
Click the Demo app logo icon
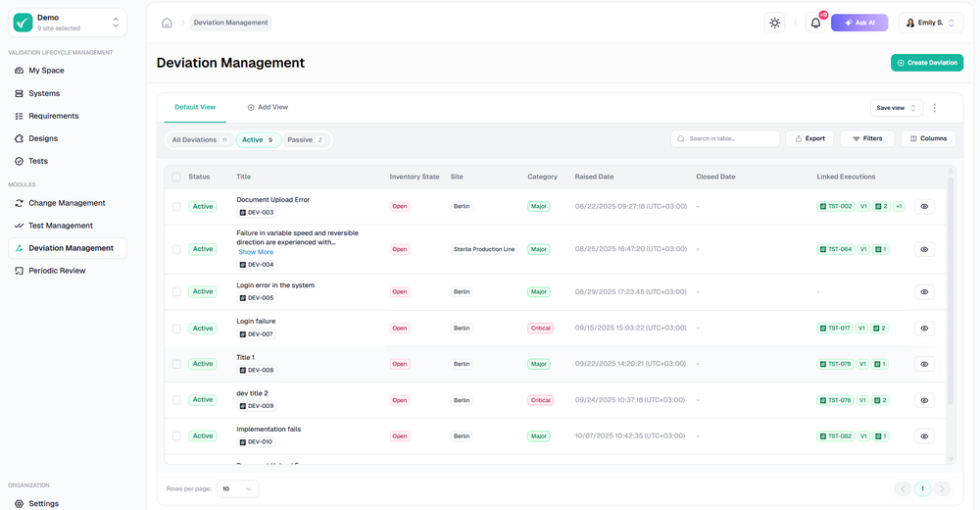(24, 23)
